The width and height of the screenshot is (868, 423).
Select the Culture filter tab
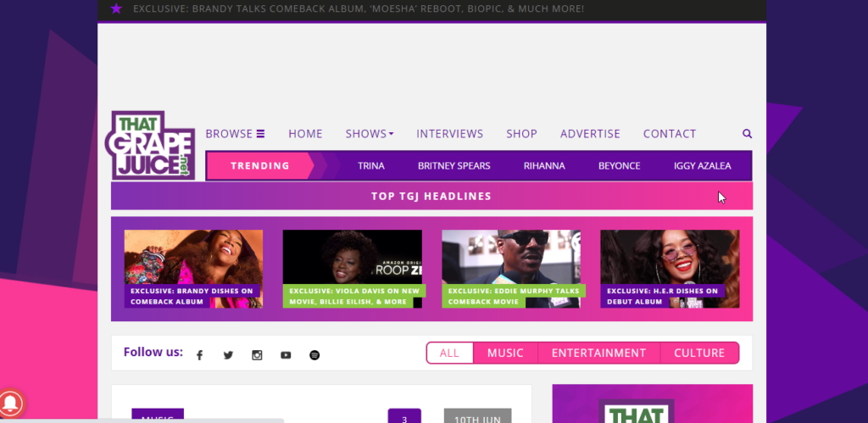pyautogui.click(x=699, y=353)
